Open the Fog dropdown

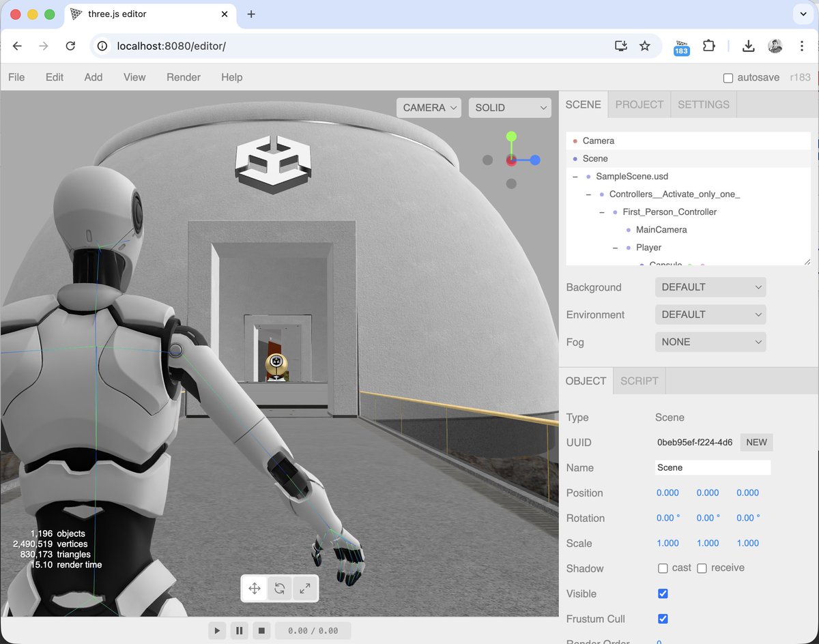point(710,342)
